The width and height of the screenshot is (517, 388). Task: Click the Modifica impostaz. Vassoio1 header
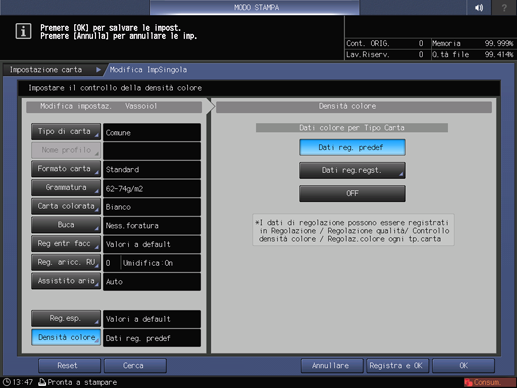click(114, 106)
